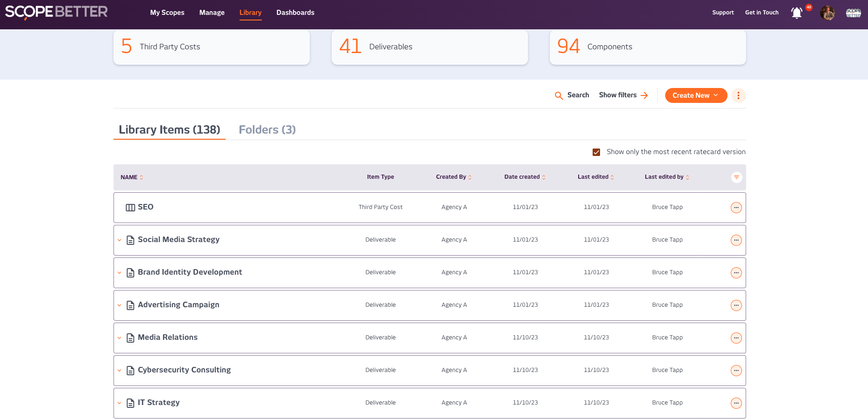Click the user profile avatar
This screenshot has width=868, height=419.
(x=827, y=13)
